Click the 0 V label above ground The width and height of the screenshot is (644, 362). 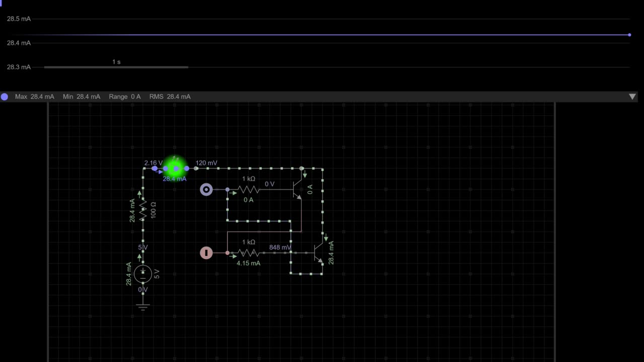[143, 290]
